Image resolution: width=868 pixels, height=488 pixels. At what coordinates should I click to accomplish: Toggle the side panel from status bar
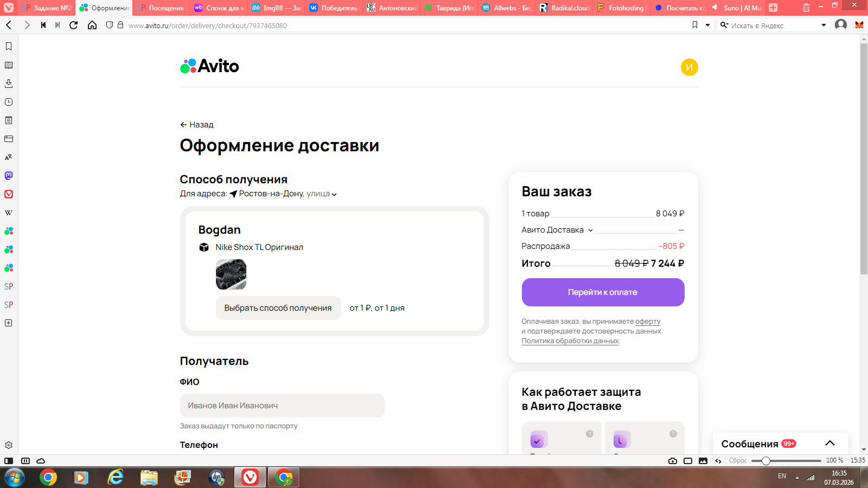pyautogui.click(x=9, y=461)
